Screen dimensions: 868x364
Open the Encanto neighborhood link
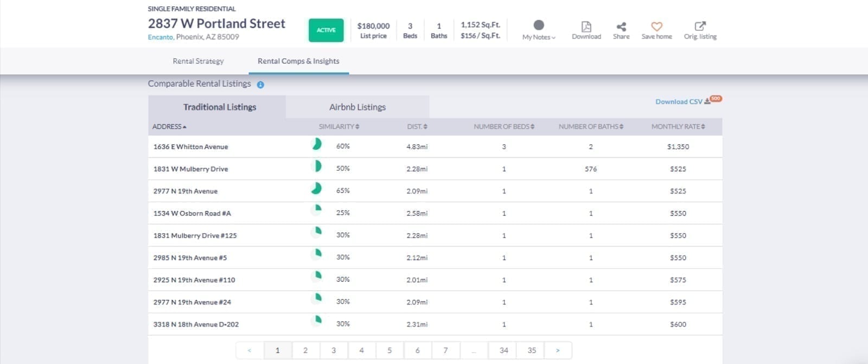point(160,37)
